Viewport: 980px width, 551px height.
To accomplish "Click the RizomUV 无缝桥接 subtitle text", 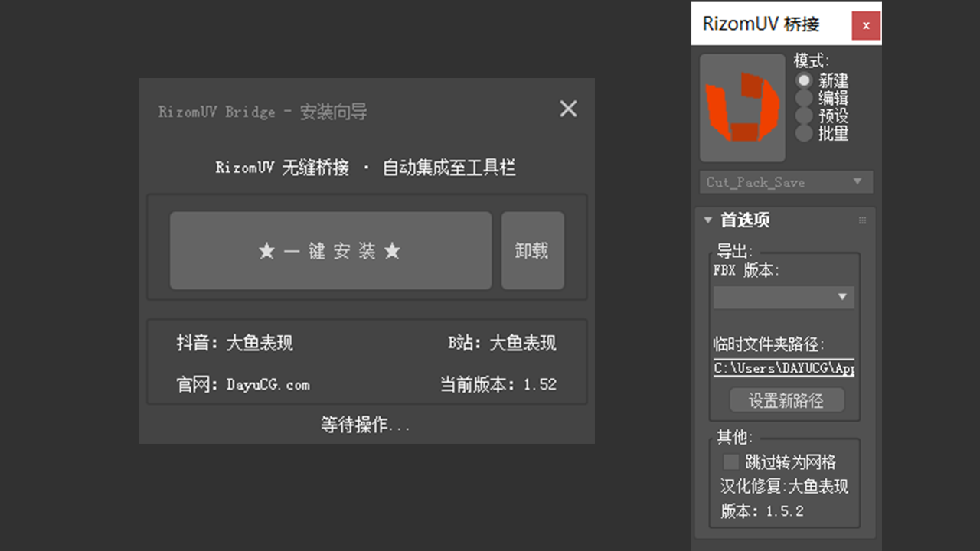I will 282,168.
